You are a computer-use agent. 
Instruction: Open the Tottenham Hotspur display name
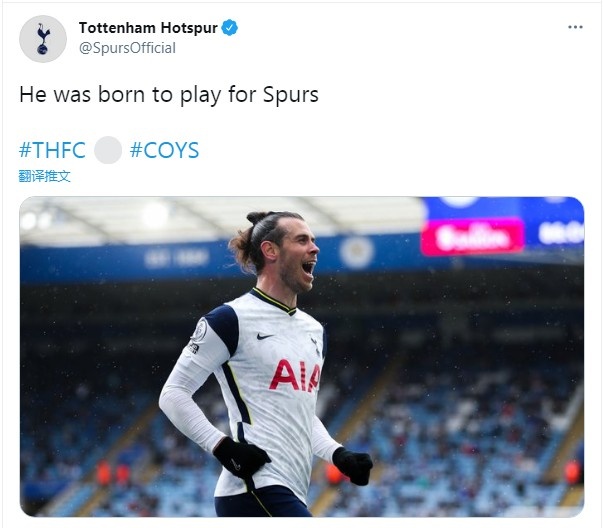(x=148, y=28)
